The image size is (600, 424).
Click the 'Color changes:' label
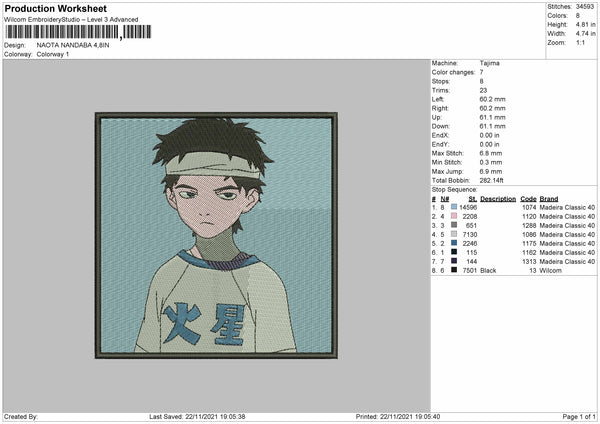coord(453,72)
